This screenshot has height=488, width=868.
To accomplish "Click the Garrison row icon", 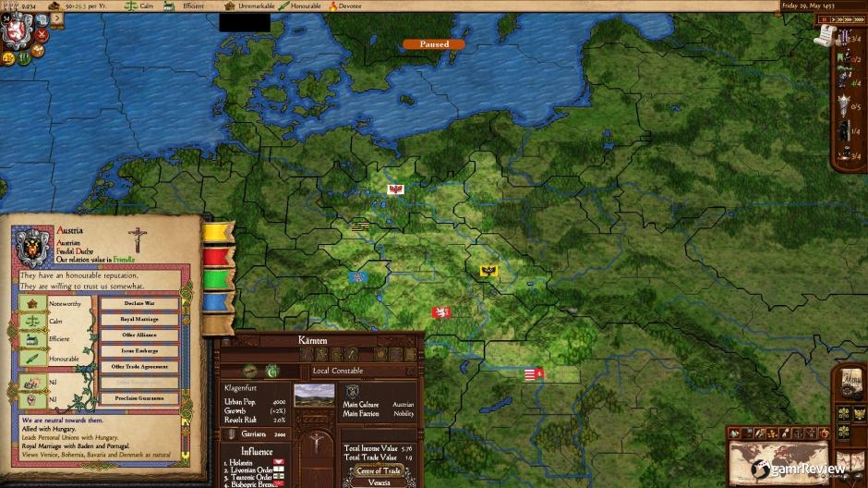I will tap(232, 434).
